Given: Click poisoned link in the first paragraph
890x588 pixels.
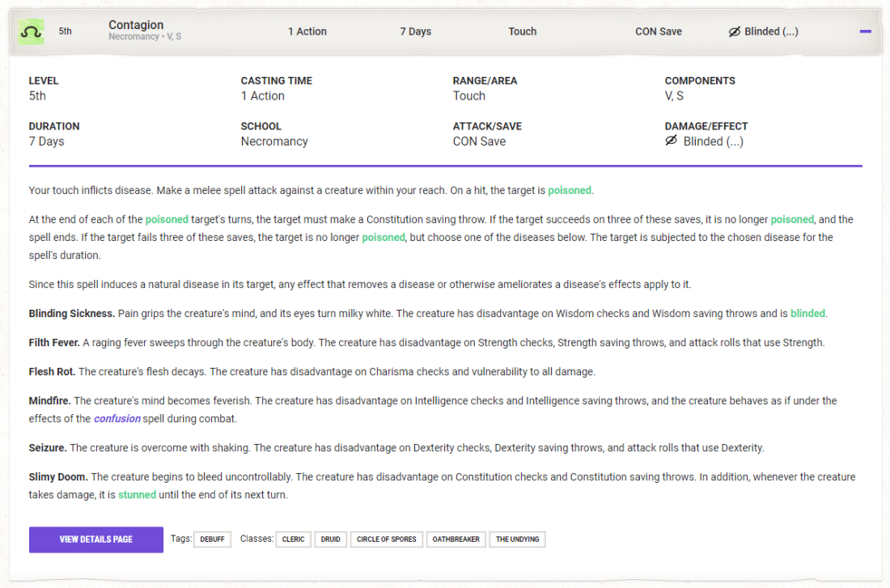Looking at the screenshot, I should point(570,191).
